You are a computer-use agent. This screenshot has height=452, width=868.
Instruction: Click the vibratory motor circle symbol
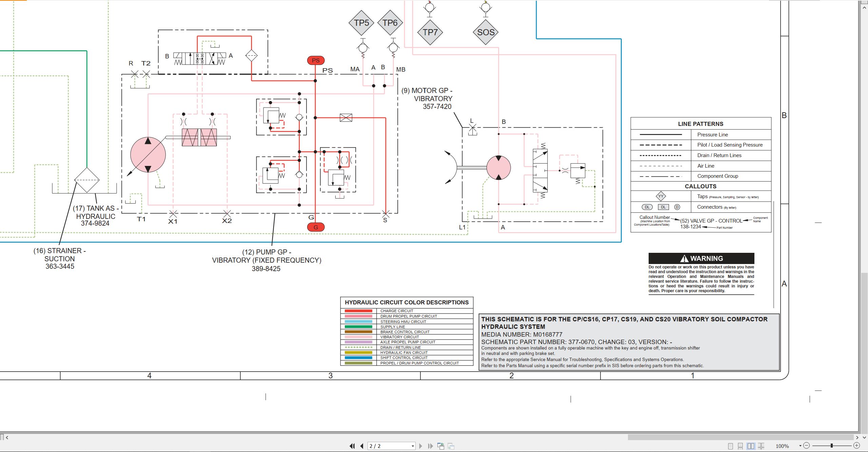(498, 168)
